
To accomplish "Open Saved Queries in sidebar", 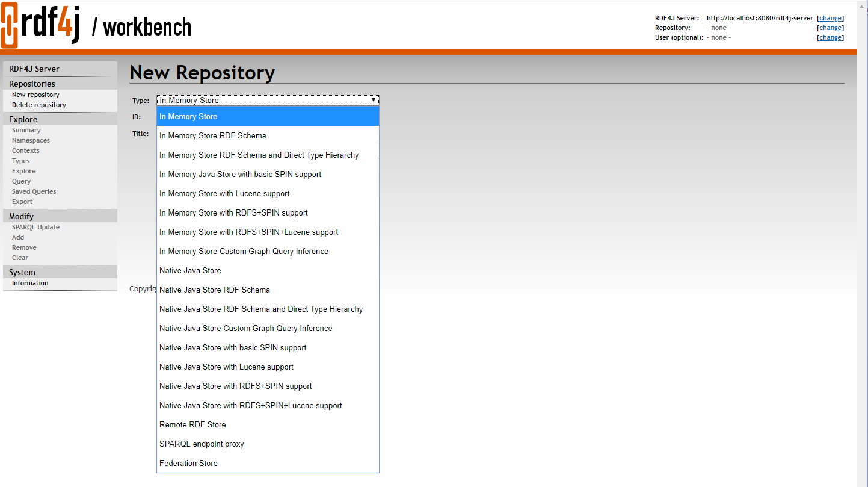I will (x=34, y=191).
